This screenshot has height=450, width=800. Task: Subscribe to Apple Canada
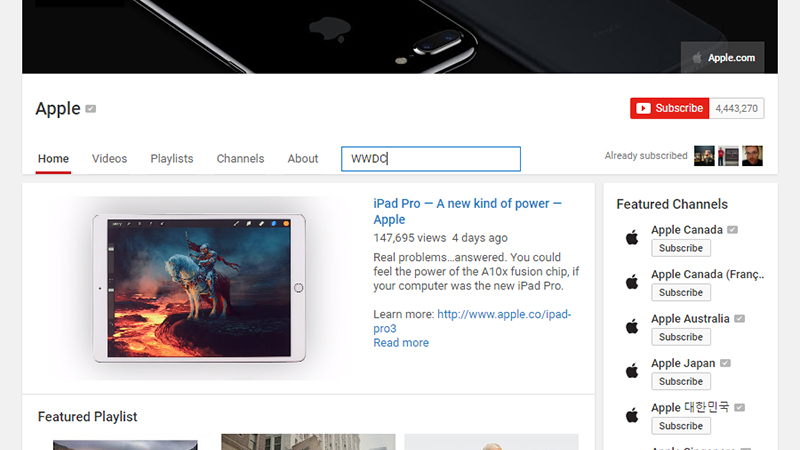point(681,248)
